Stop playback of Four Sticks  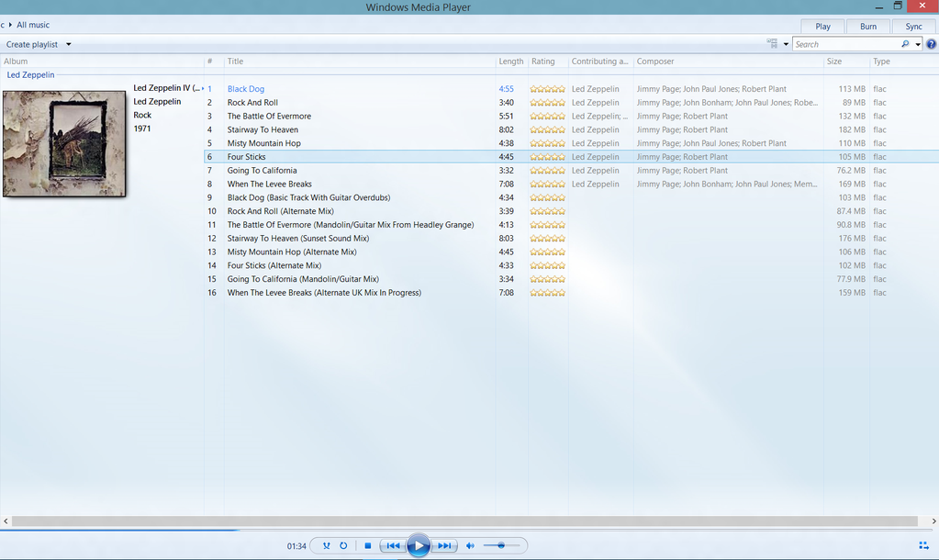point(367,545)
